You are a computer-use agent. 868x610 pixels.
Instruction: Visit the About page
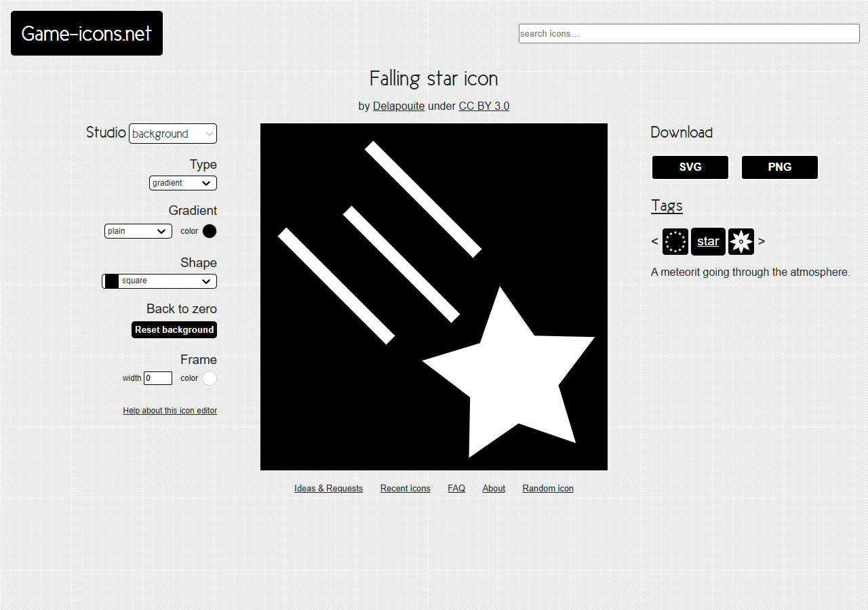[494, 489]
